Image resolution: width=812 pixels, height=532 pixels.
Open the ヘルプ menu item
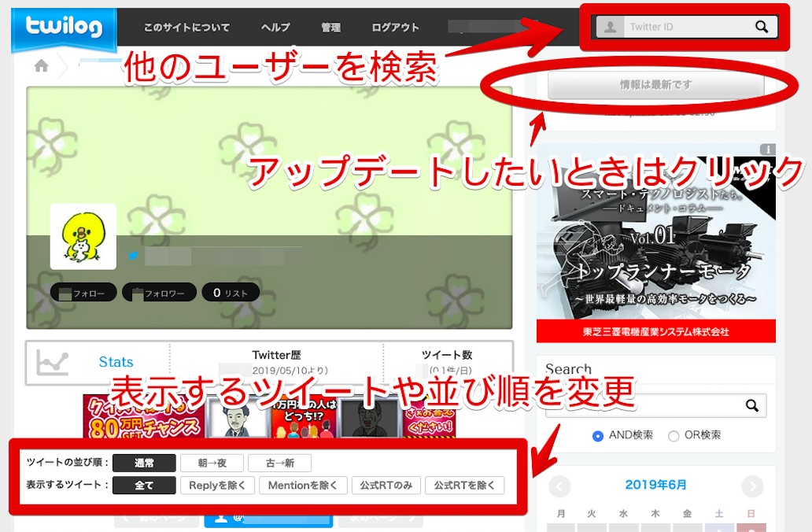tap(275, 28)
